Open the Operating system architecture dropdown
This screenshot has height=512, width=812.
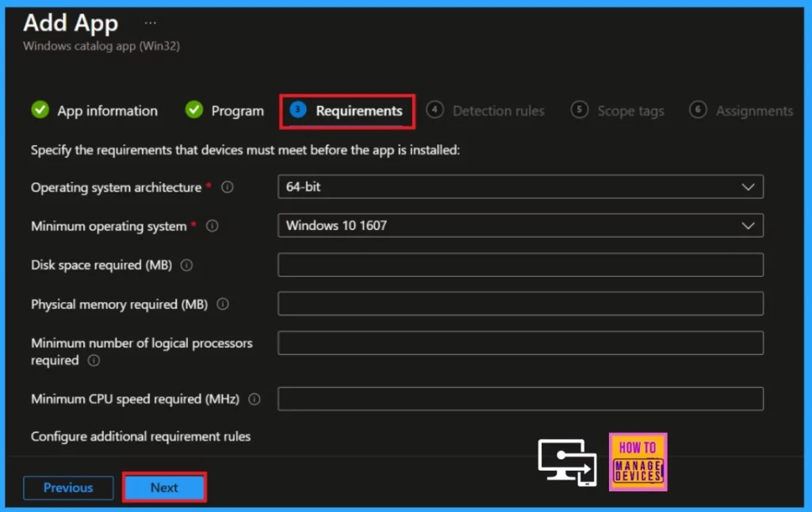coord(520,187)
